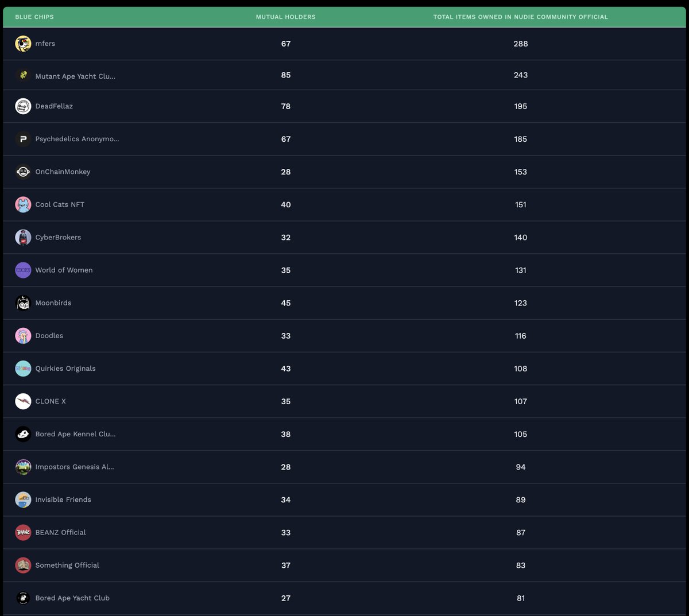Open the Impostors Genesis Al... name

75,467
